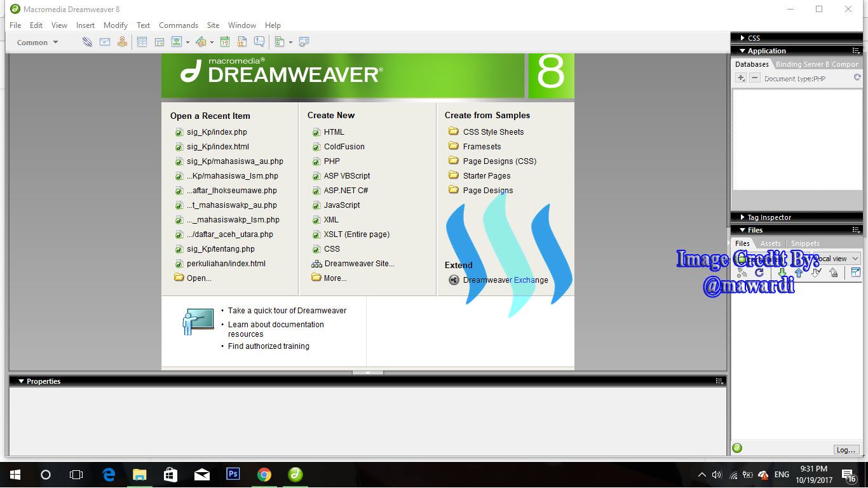
Task: Click the Table insert icon
Action: pyautogui.click(x=142, y=42)
